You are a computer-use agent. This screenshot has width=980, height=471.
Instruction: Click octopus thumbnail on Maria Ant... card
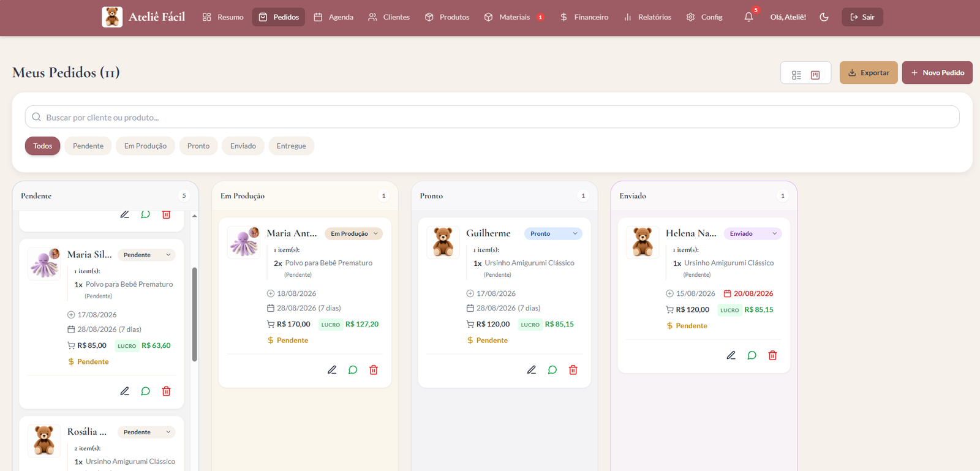pos(244,243)
